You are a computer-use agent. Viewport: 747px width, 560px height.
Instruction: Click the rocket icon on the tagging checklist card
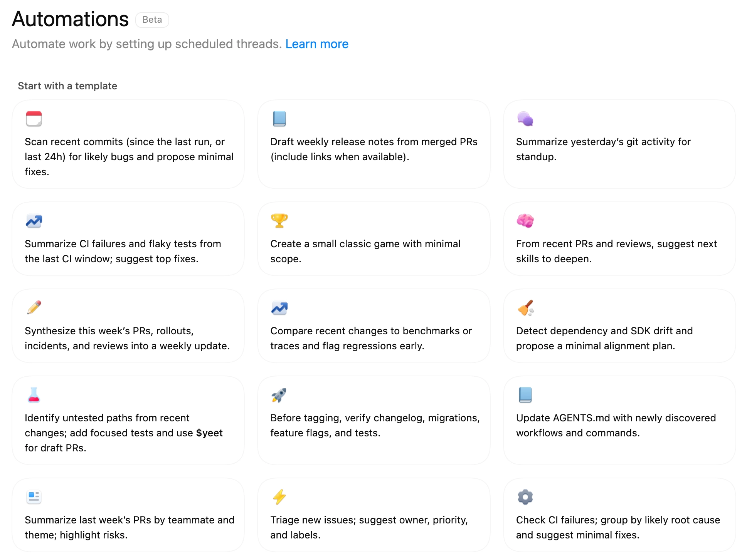pos(279,395)
